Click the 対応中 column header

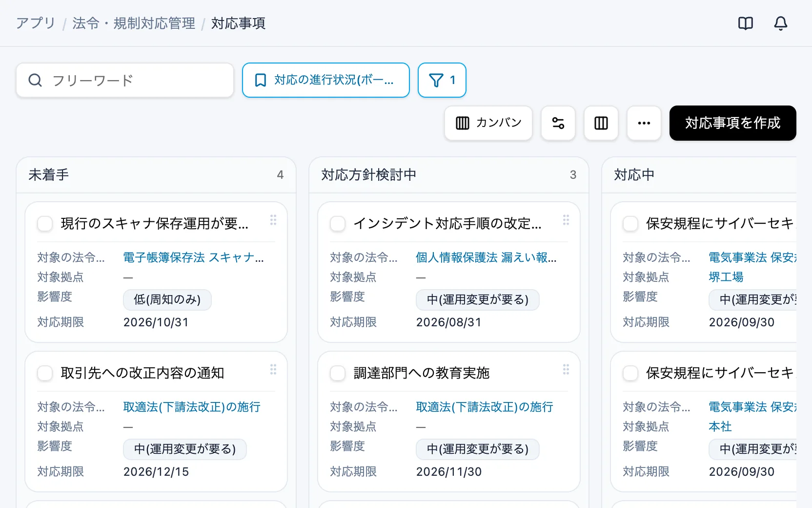pos(699,175)
